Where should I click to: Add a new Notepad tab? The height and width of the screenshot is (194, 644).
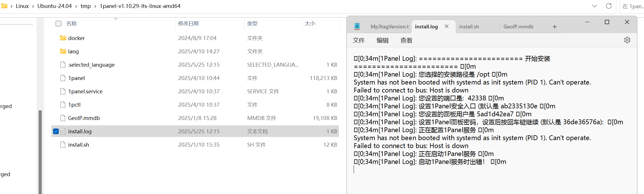pyautogui.click(x=555, y=27)
